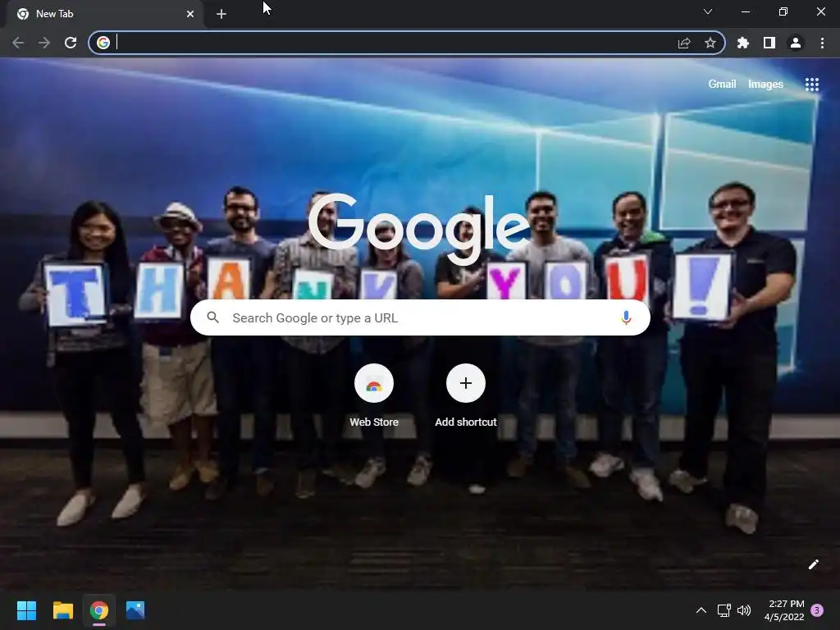Open File Explorer from the taskbar

pos(62,610)
